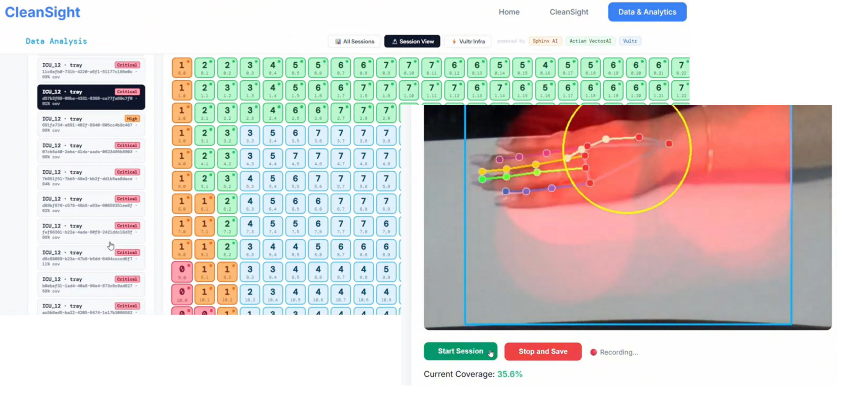Open the Home nav link
This screenshot has width=868, height=396.
(x=509, y=12)
